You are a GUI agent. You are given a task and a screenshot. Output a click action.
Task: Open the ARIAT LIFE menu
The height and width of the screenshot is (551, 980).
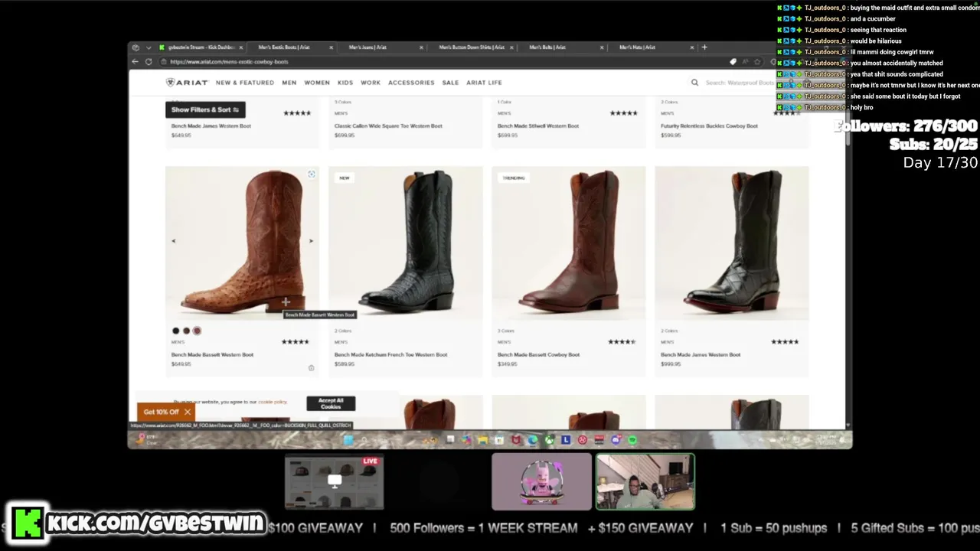click(x=484, y=83)
